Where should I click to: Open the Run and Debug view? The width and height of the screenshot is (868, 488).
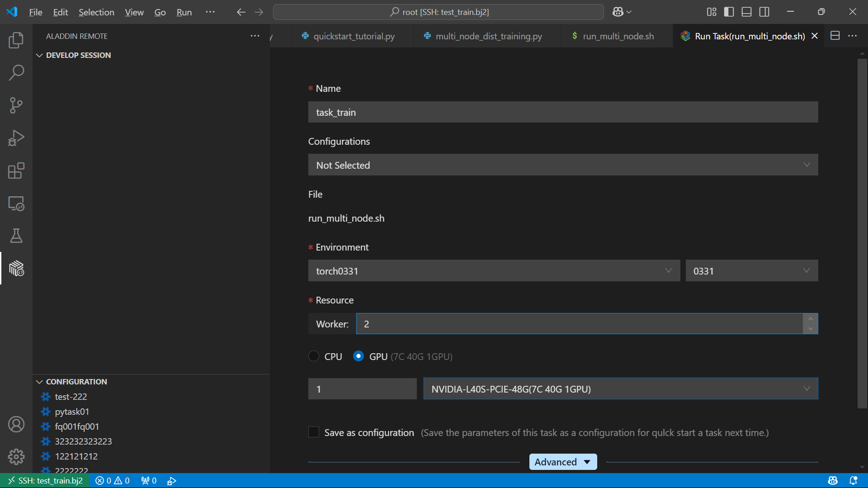point(16,138)
